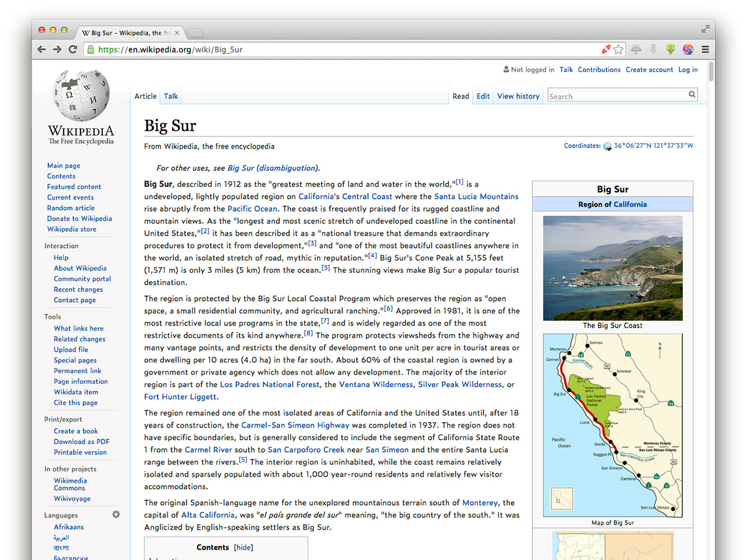Follow the San Carpoforo Creek link
Screen dimensions: 747x560
306,450
